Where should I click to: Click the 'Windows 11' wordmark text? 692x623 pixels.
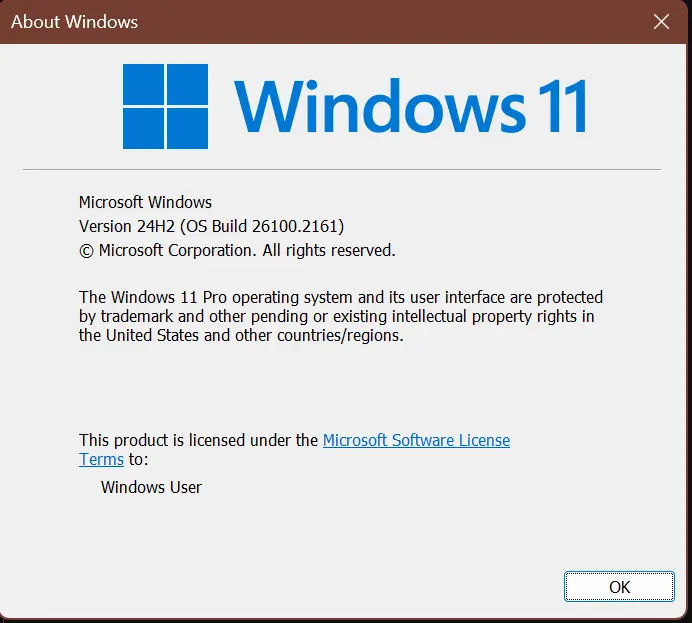click(411, 106)
